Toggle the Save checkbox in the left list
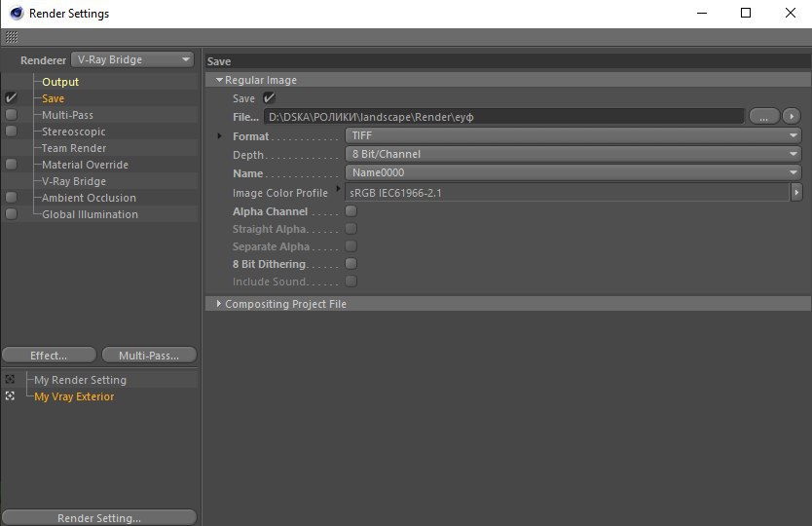This screenshot has width=812, height=526. pos(11,97)
